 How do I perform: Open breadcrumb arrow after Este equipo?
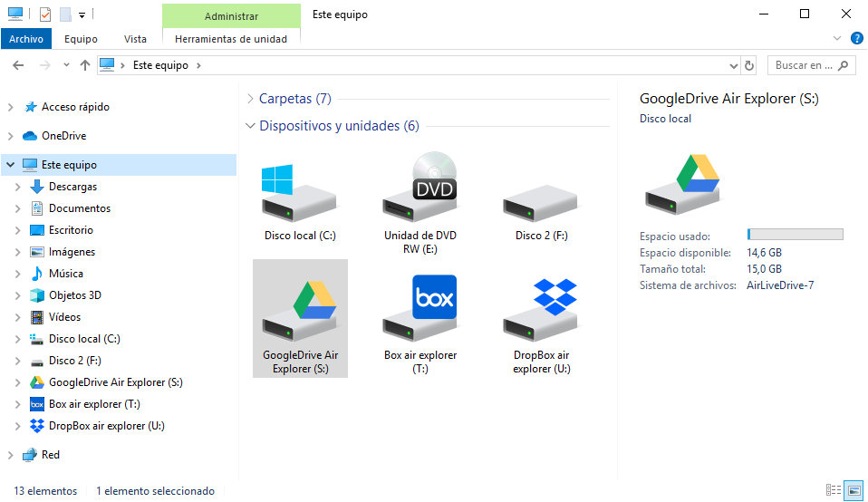[198, 65]
